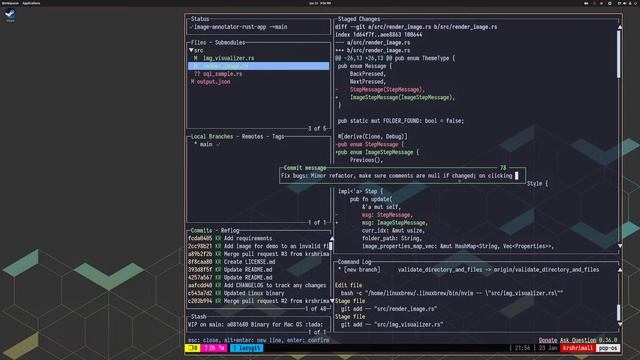Select commit 4257a567 Update README.md
Image resolution: width=640 pixels, height=360 pixels.
(258, 278)
